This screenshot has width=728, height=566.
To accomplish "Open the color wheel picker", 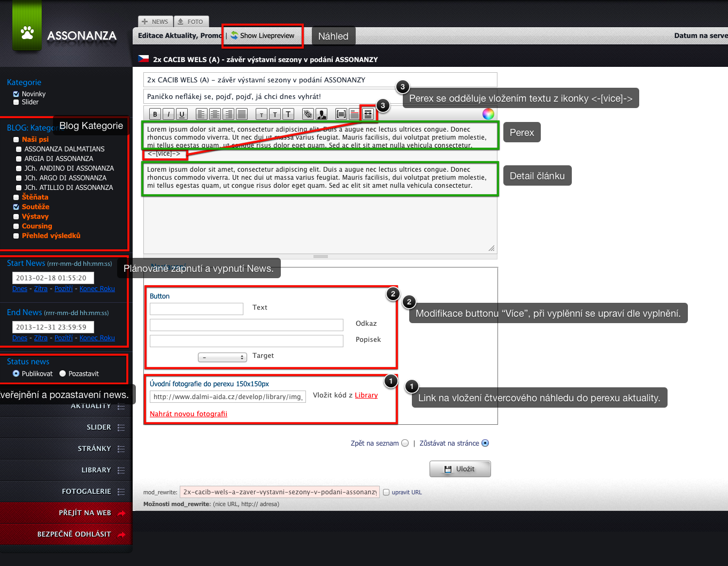I will (488, 113).
